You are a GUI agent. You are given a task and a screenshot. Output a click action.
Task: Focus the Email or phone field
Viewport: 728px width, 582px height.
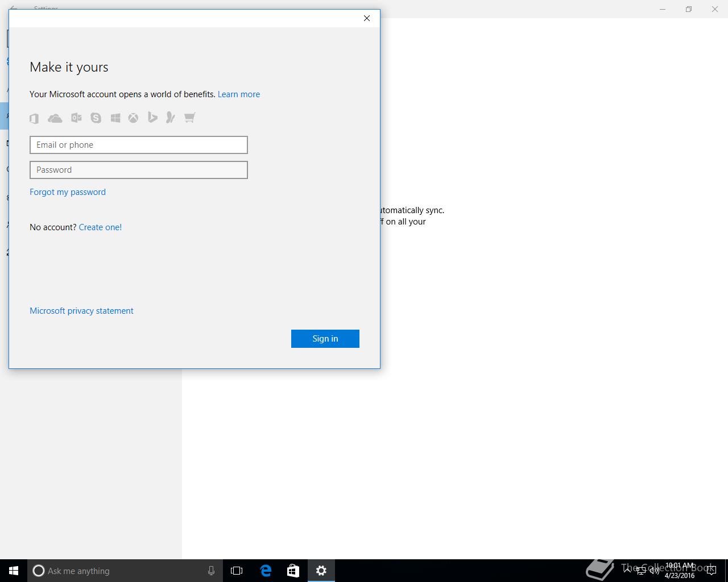(x=139, y=145)
